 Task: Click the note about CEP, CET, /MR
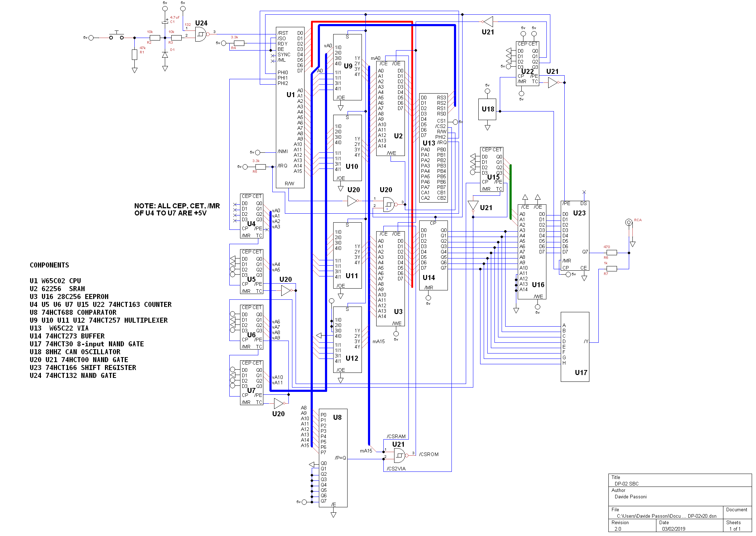pos(177,209)
